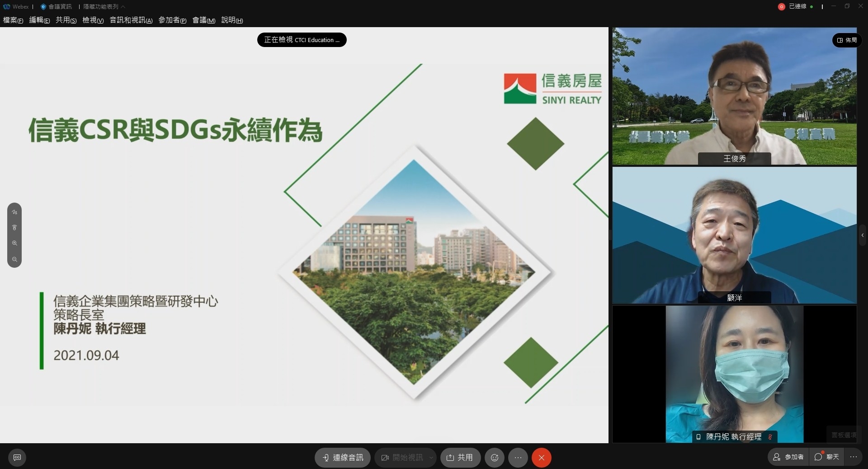Open the 參加者 participants panel
Image resolution: width=868 pixels, height=469 pixels.
coord(788,457)
